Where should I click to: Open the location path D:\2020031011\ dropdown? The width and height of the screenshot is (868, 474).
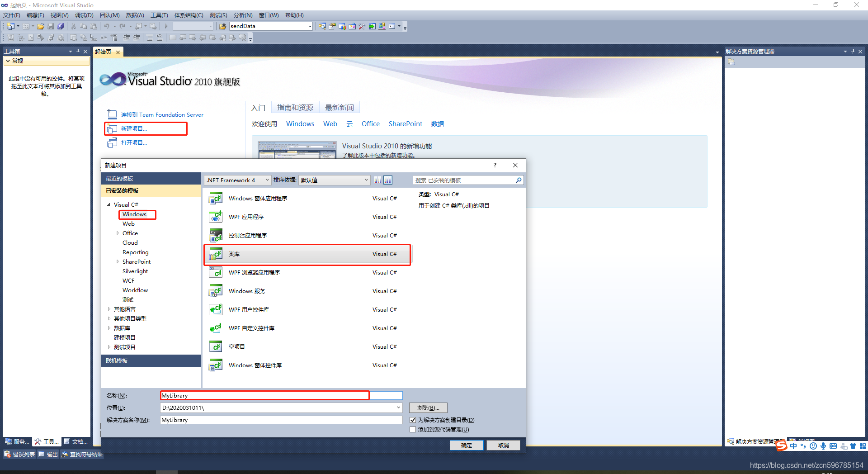[398, 408]
